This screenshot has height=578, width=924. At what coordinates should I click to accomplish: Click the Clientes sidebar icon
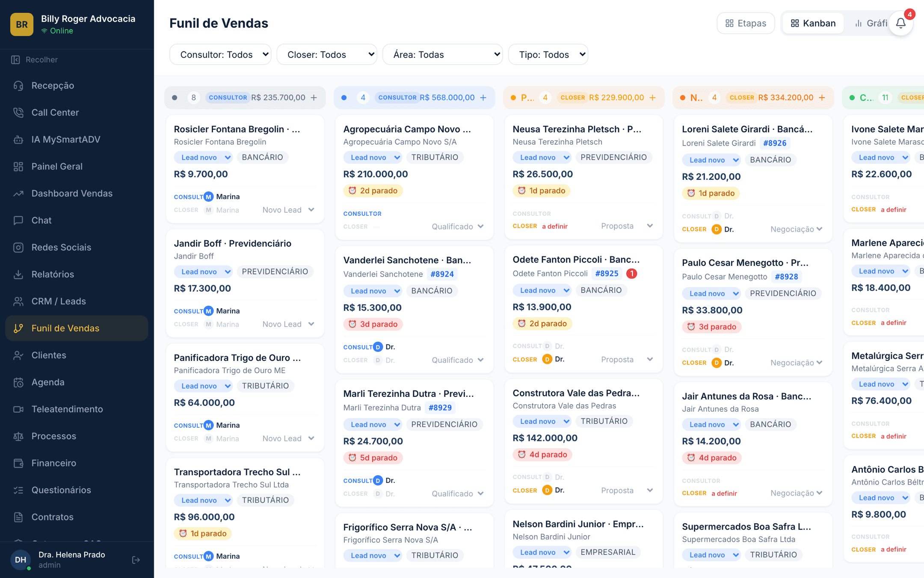click(18, 355)
